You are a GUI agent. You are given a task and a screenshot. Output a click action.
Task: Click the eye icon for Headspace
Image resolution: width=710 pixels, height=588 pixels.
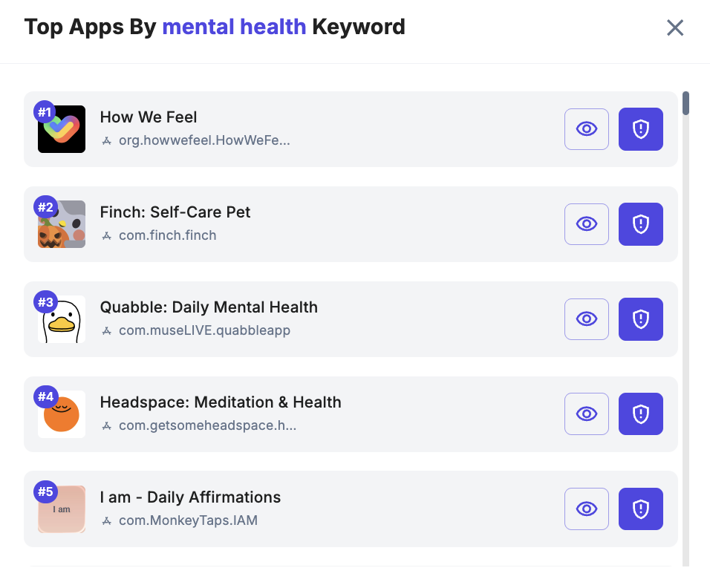click(x=587, y=414)
